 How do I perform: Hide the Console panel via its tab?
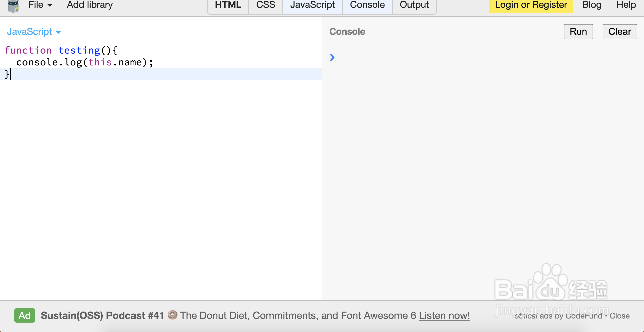pos(367,5)
